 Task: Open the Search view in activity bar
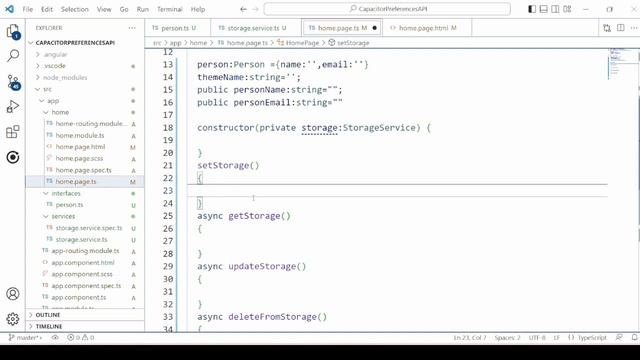tap(13, 56)
